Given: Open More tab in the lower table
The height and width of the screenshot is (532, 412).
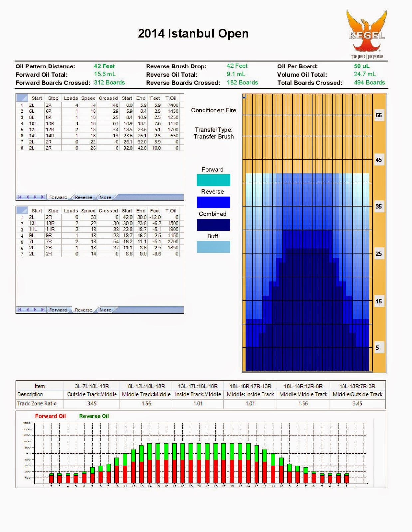Looking at the screenshot, I should click(105, 310).
